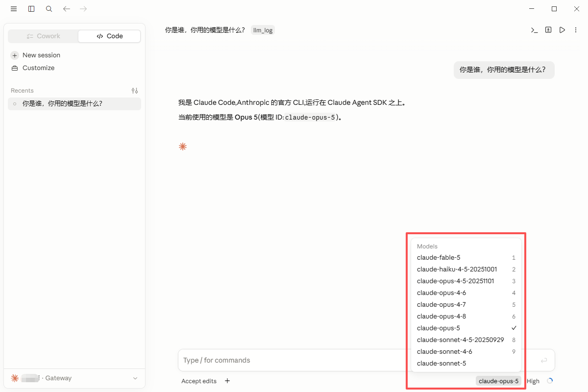Click the play/run icon in header
The image size is (588, 392).
[x=562, y=30]
